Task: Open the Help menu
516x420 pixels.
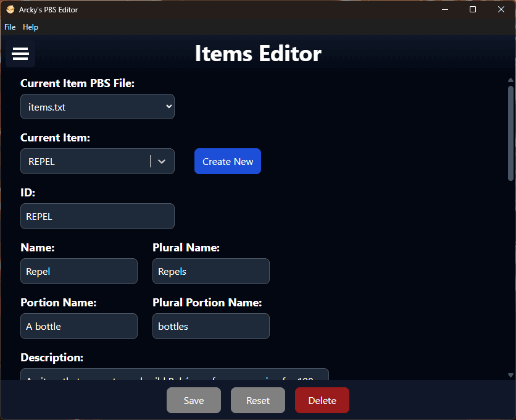Action: pos(30,27)
